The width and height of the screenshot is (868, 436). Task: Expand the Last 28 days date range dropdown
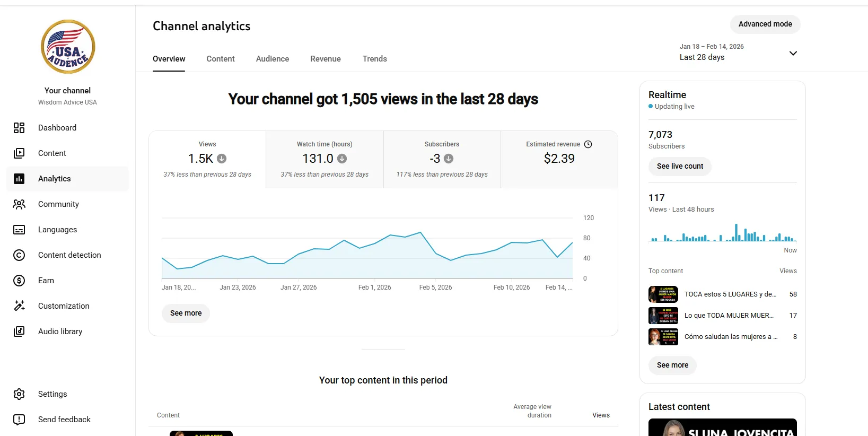click(738, 53)
